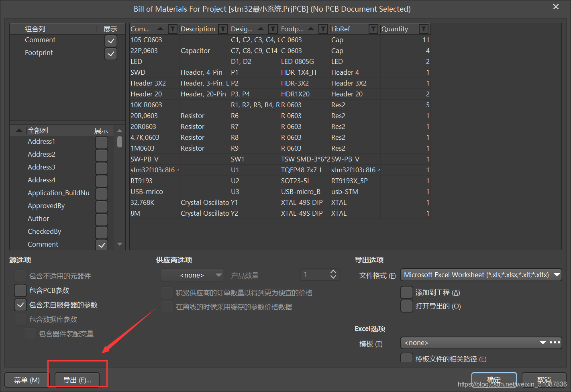The height and width of the screenshot is (392, 571).
Task: Click filter icon on Description column header
Action: point(222,29)
